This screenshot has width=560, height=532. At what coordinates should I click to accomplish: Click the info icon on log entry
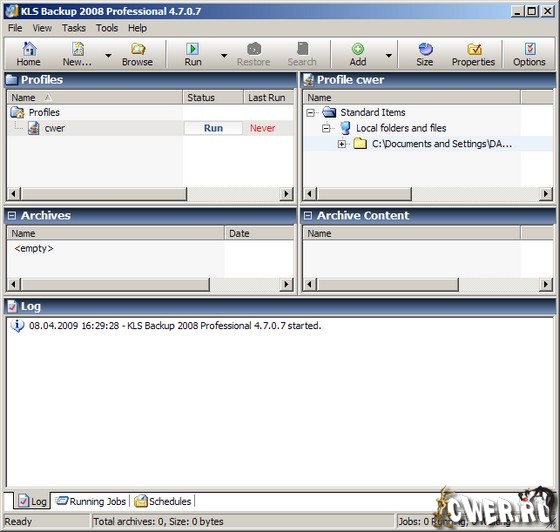17,326
